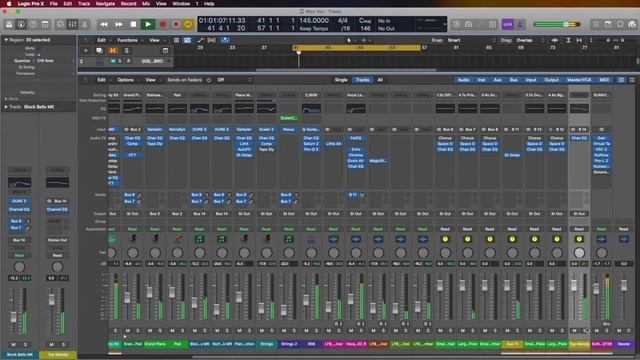Open the Mix menu
Screen dimensions: 640x360
(x=146, y=4)
